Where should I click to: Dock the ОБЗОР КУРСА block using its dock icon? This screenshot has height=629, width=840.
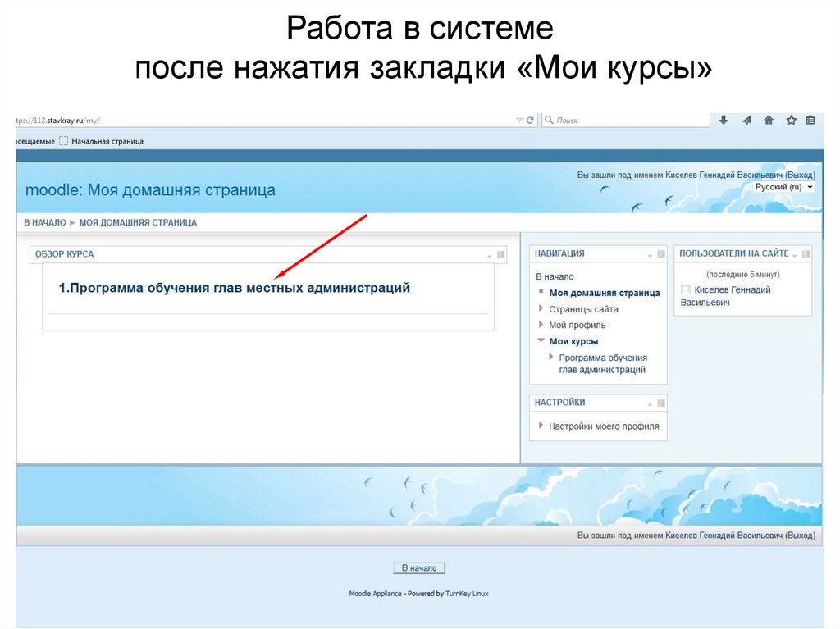tap(501, 255)
